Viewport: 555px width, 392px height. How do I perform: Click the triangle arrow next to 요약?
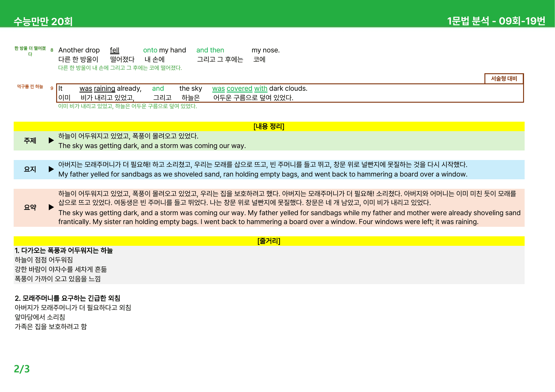pyautogui.click(x=51, y=207)
